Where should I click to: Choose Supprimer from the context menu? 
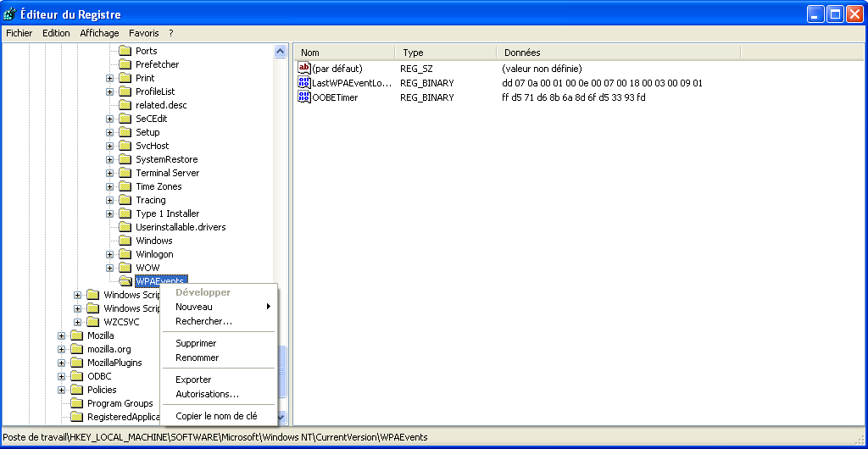pyautogui.click(x=196, y=343)
